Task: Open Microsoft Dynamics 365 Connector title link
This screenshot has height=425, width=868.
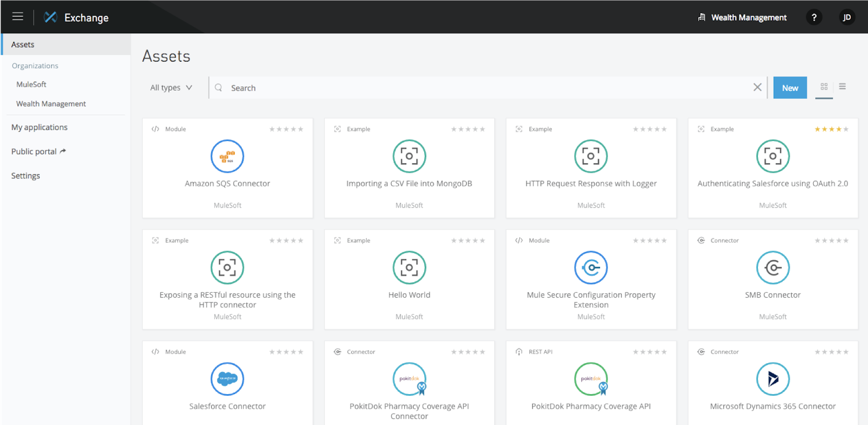Action: (773, 406)
